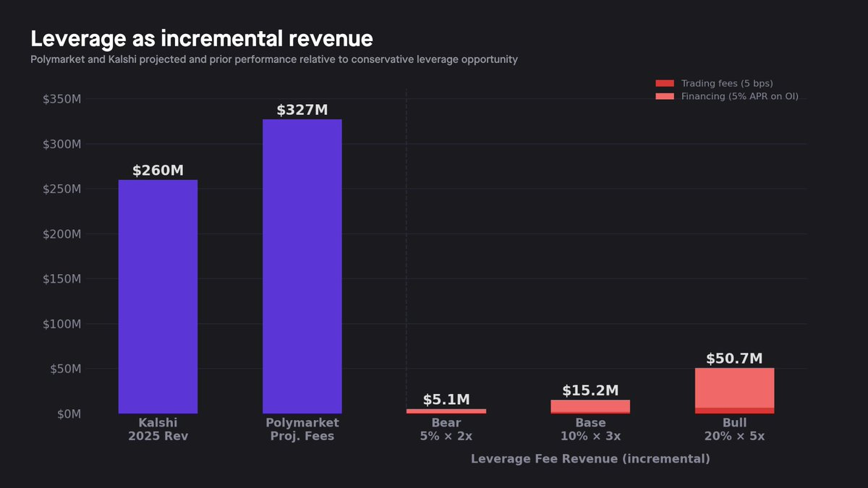Click the 'Leverage Fee Revenue (incremental)' axis title
The width and height of the screenshot is (868, 488).
coord(590,459)
